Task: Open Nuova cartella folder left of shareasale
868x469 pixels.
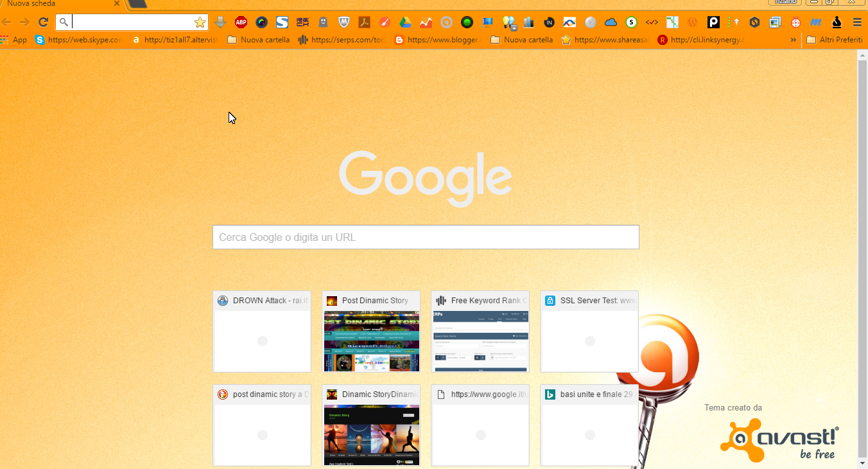Action: tap(522, 40)
